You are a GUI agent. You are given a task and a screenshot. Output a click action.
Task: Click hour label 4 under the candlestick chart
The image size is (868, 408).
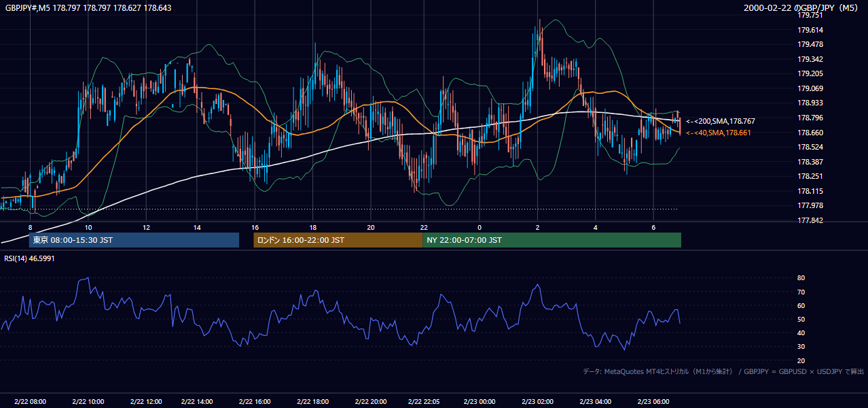pyautogui.click(x=596, y=227)
